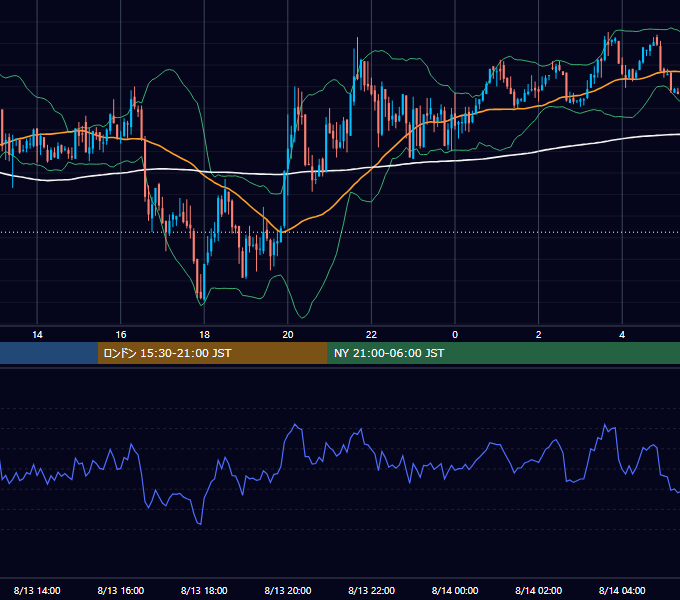680x600 pixels.
Task: Click the blue session bar before London
Action: [49, 353]
